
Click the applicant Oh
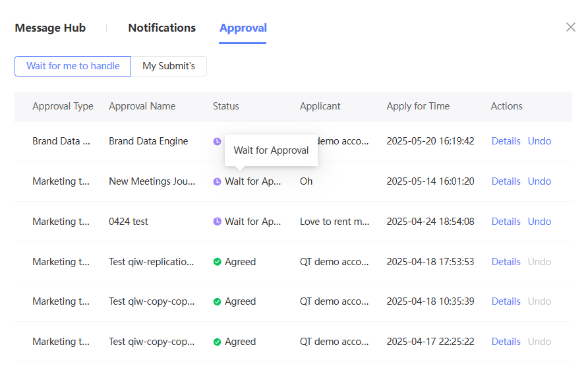tap(306, 181)
